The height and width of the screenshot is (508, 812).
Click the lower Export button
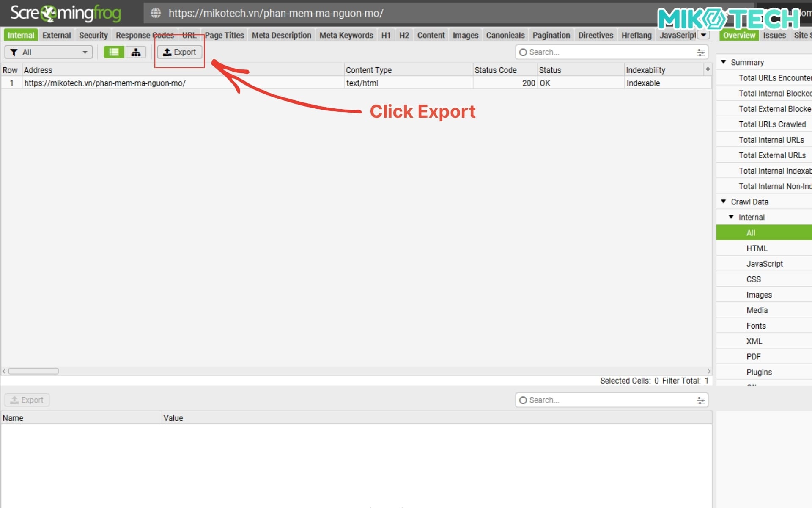(27, 400)
